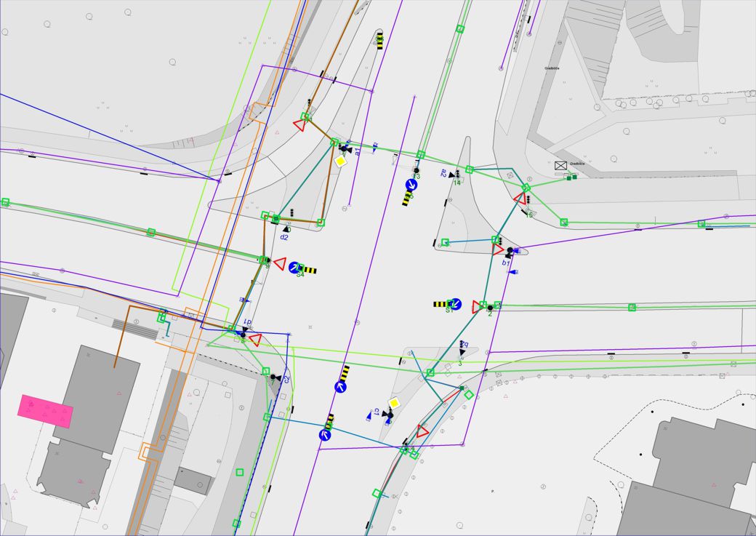Select the blue arrow sign below signal 13
Viewport: 756px width, 536px height.
coord(411,185)
